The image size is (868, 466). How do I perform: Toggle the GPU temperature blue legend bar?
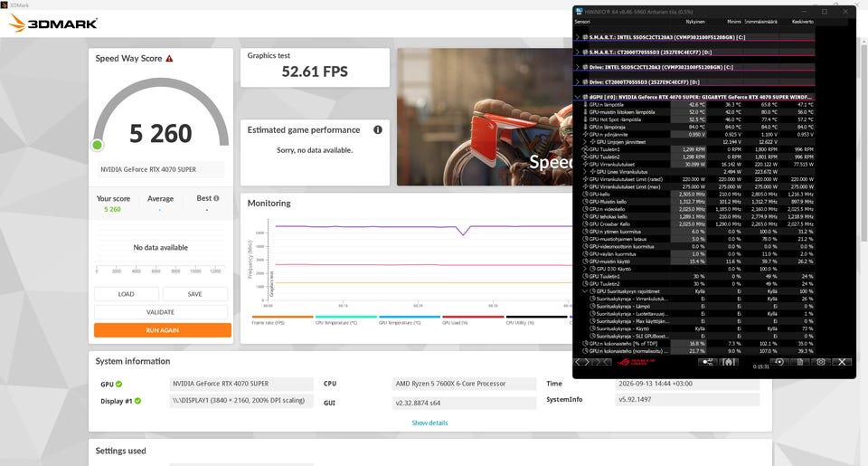410,317
